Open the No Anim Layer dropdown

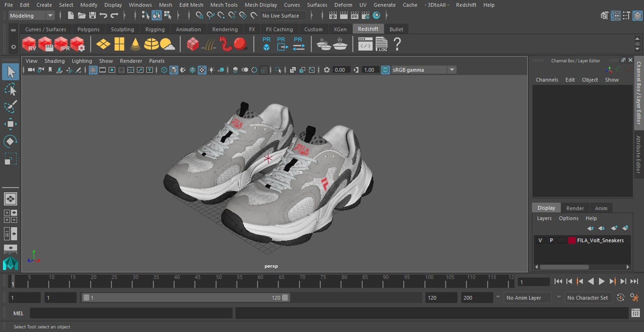coord(528,297)
